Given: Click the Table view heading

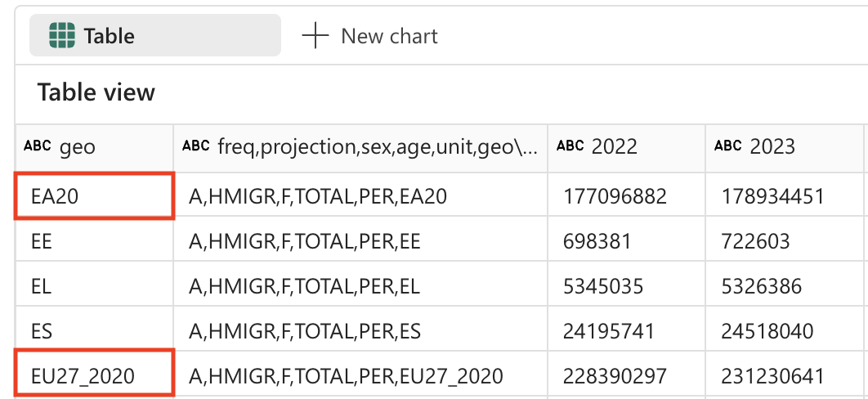Looking at the screenshot, I should click(x=96, y=92).
